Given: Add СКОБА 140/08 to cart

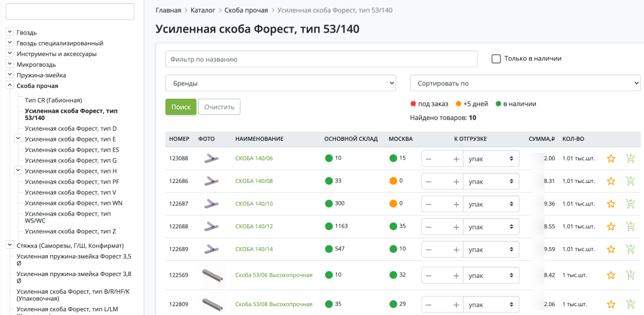Looking at the screenshot, I should click(x=630, y=181).
